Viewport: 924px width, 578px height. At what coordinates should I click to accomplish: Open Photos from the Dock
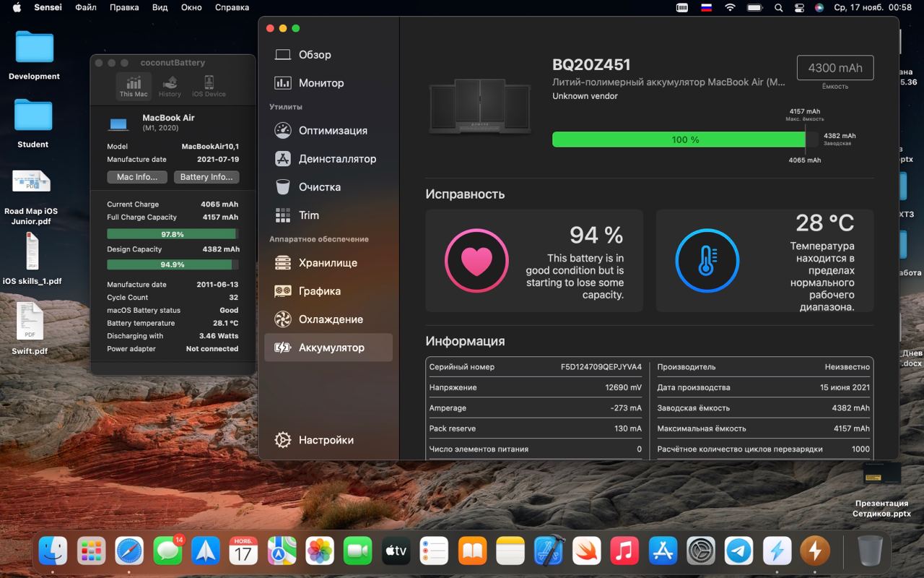pyautogui.click(x=320, y=551)
